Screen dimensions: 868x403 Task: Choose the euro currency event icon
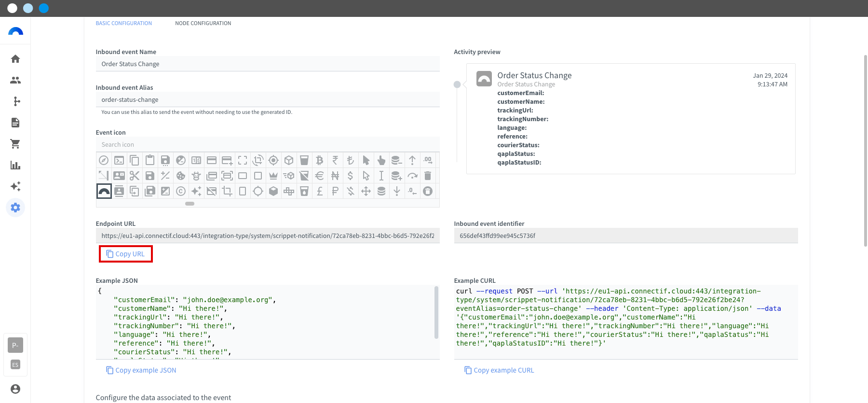click(320, 176)
